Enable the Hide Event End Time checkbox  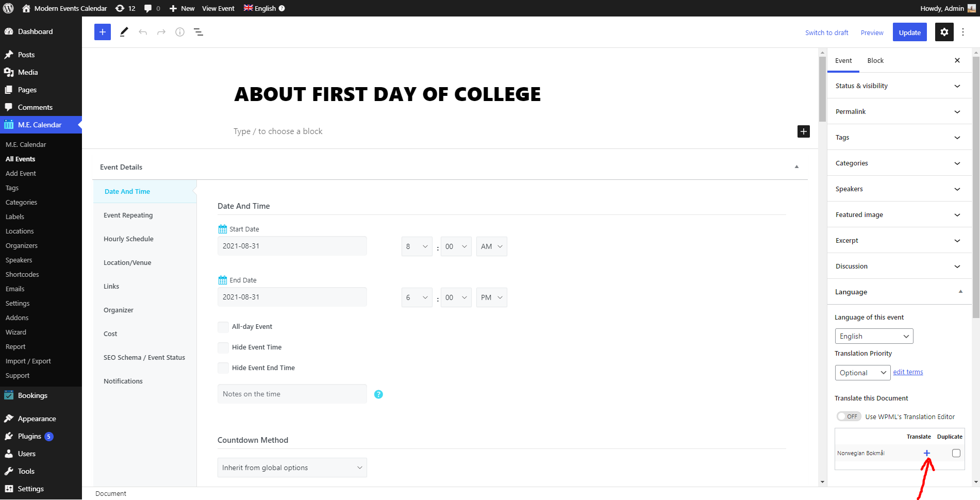(223, 368)
